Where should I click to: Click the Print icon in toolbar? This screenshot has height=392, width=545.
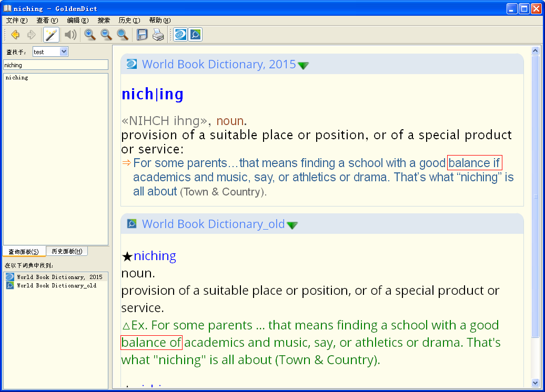pyautogui.click(x=158, y=35)
